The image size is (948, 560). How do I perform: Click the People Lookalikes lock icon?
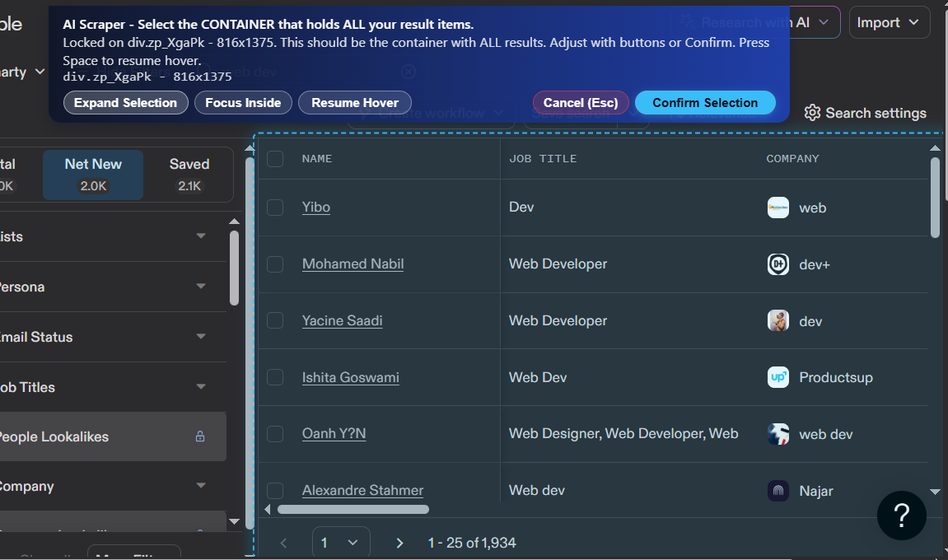coord(200,436)
